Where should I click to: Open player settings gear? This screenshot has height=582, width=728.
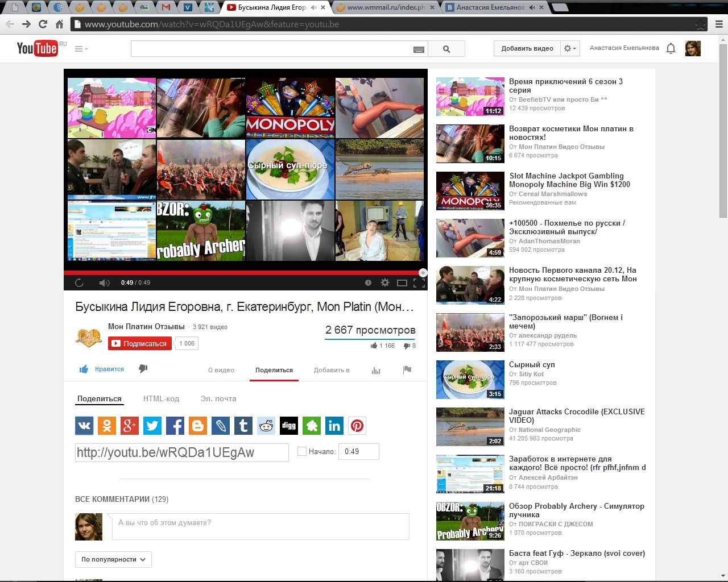click(x=385, y=282)
